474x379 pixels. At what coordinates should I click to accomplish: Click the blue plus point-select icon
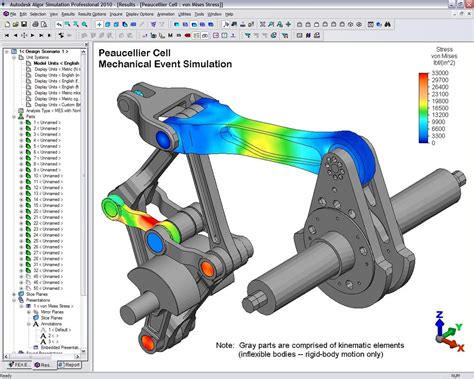pos(99,24)
